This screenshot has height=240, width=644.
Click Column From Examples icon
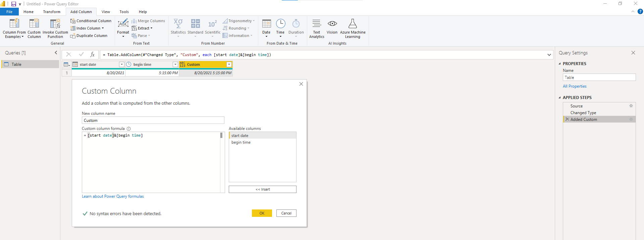pos(14,23)
